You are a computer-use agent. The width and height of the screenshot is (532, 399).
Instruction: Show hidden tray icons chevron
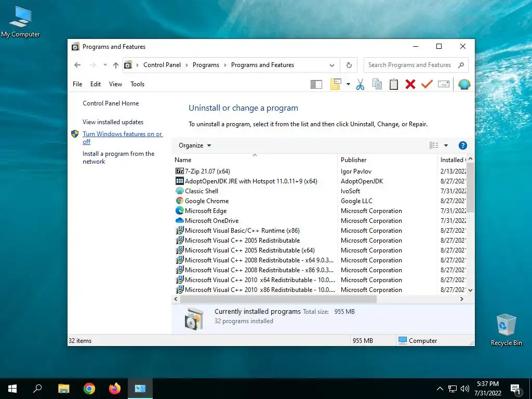[440, 389]
